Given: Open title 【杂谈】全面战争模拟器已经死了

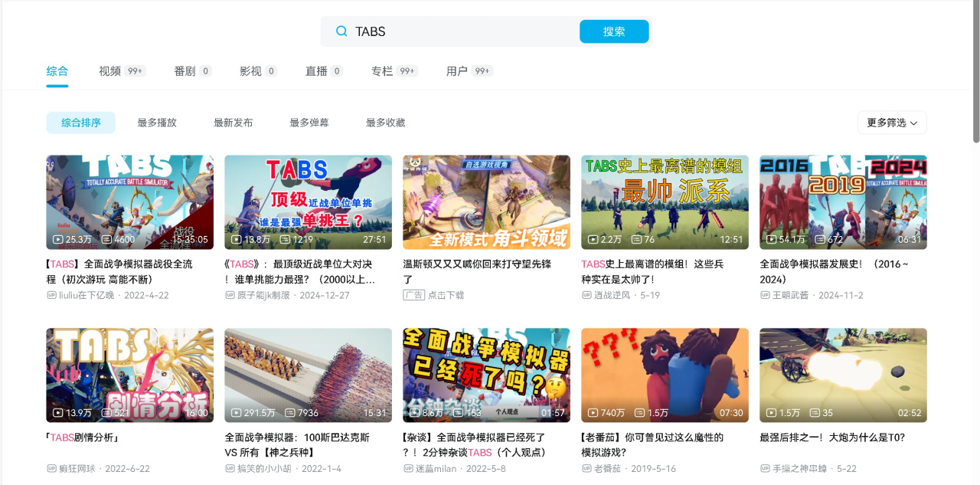Looking at the screenshot, I should (x=475, y=444).
